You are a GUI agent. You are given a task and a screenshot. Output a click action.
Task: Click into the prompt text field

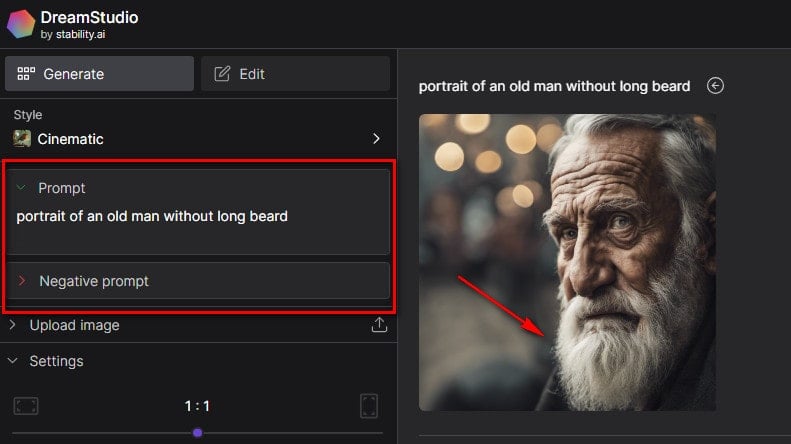click(198, 217)
